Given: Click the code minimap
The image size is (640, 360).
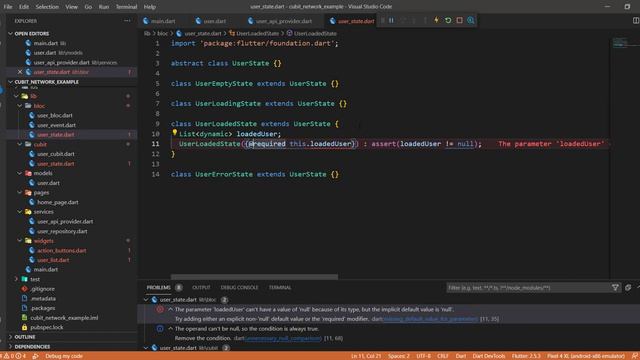Looking at the screenshot, I should tap(624, 42).
